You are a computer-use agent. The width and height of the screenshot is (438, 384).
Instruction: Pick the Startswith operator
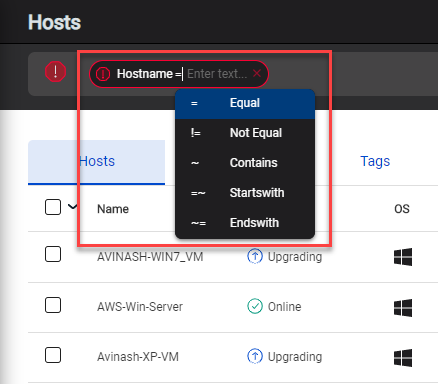pos(245,193)
